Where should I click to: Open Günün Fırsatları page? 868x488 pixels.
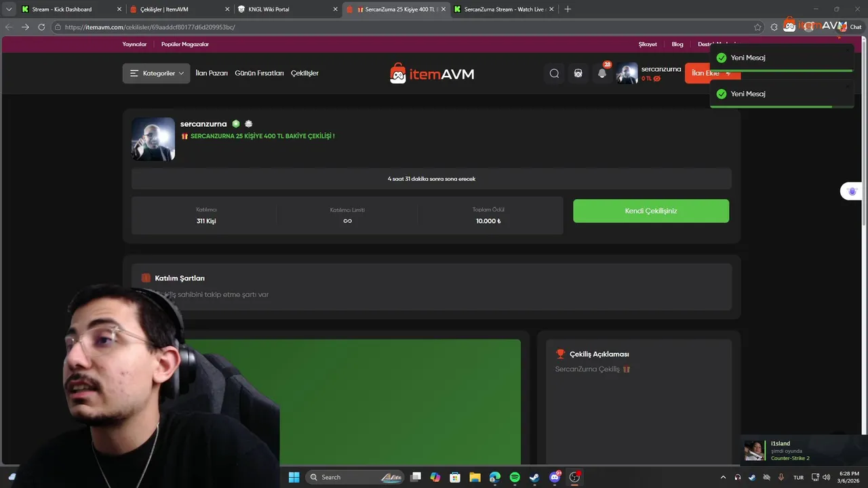pos(259,73)
